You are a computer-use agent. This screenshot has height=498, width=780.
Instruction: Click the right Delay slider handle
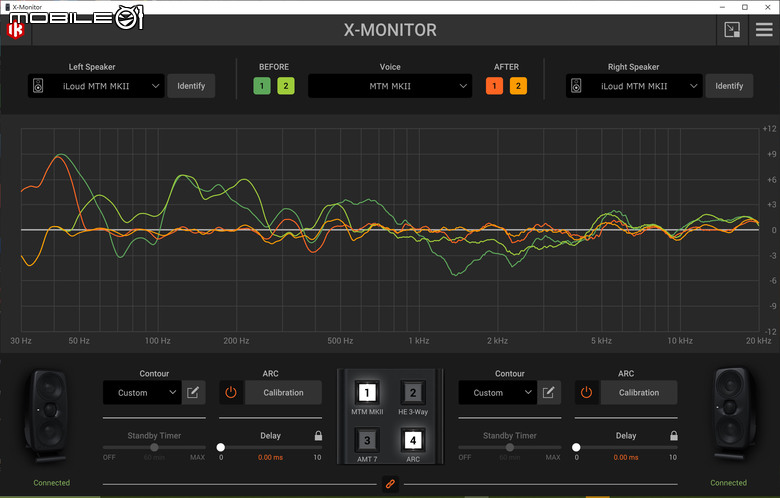pyautogui.click(x=576, y=447)
